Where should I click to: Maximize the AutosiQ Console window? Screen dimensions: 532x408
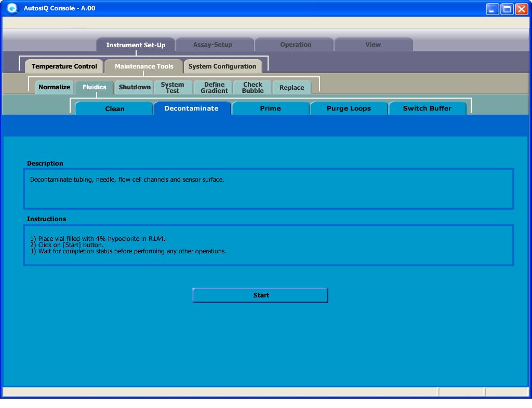coord(507,9)
